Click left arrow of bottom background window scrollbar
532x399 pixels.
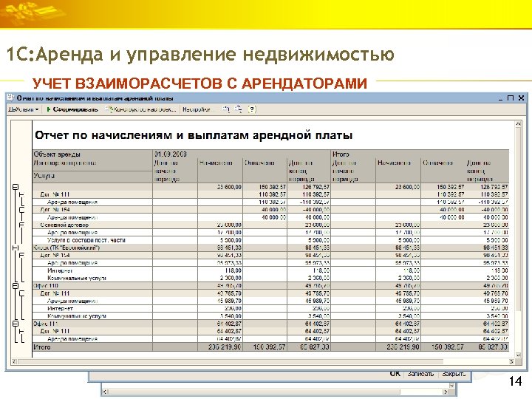105,392
